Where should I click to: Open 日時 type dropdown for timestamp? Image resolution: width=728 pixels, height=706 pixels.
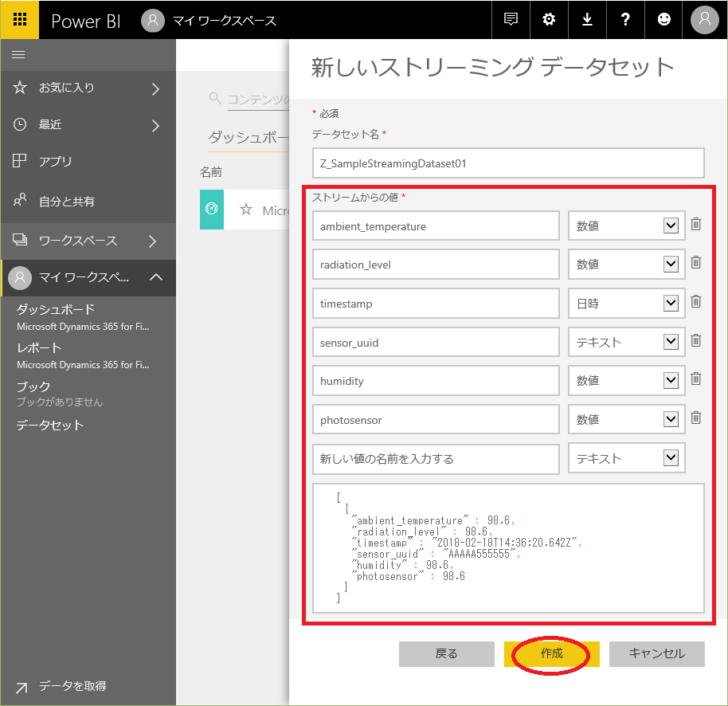[626, 304]
